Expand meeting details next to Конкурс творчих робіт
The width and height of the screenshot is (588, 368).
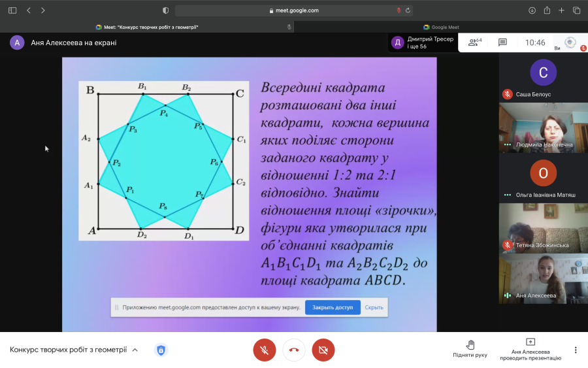pos(135,350)
